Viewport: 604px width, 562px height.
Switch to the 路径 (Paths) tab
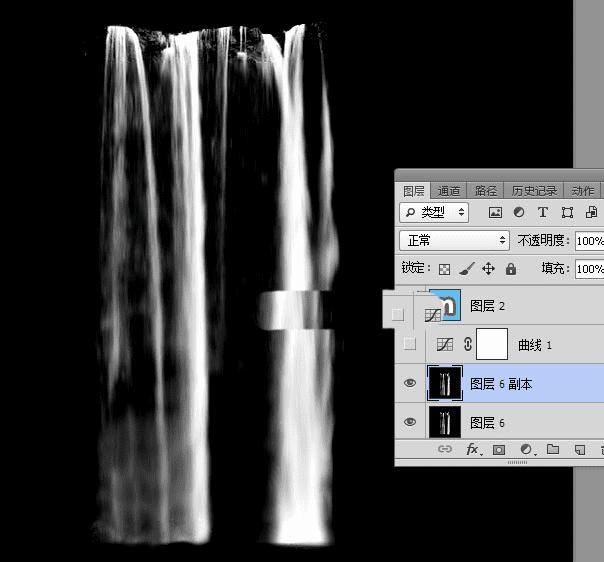(486, 191)
